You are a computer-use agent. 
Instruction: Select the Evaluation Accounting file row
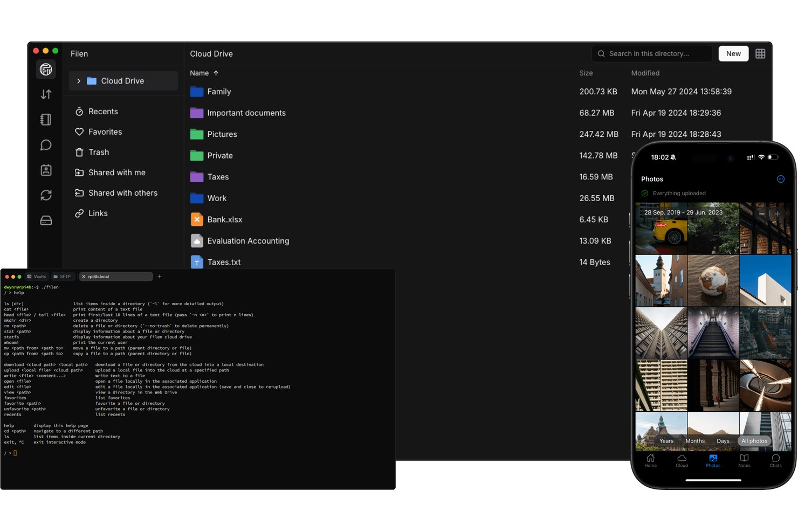[x=408, y=241]
